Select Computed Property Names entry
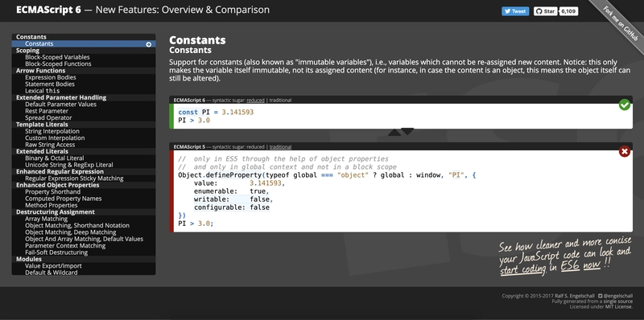Viewport: 644px width, 320px height. [64, 199]
